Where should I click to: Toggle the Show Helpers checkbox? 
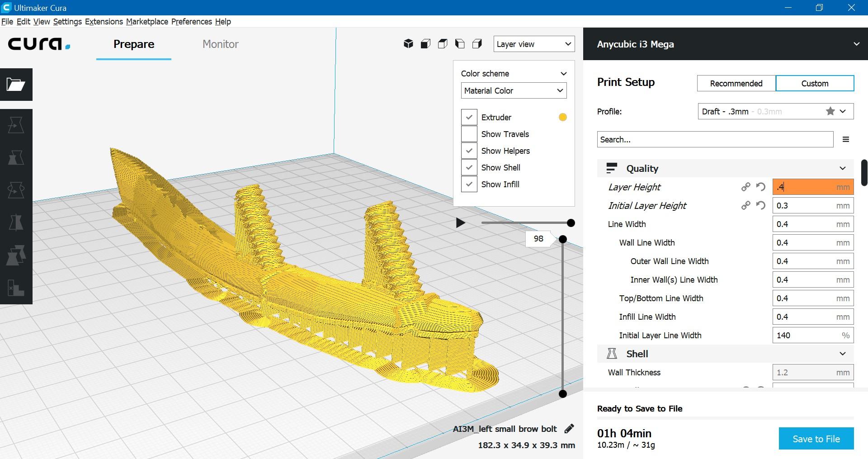469,151
